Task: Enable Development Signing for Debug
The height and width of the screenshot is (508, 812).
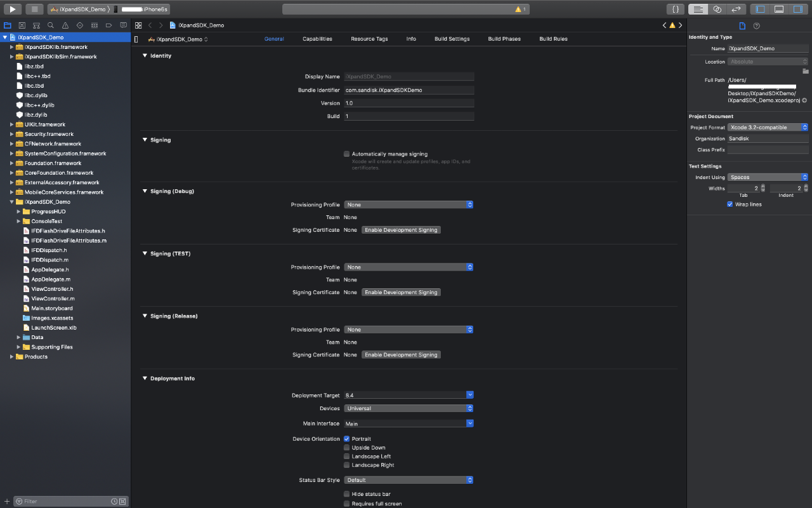Action: coord(401,230)
